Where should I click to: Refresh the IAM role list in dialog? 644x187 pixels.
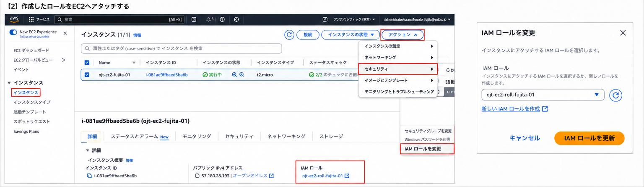point(615,95)
